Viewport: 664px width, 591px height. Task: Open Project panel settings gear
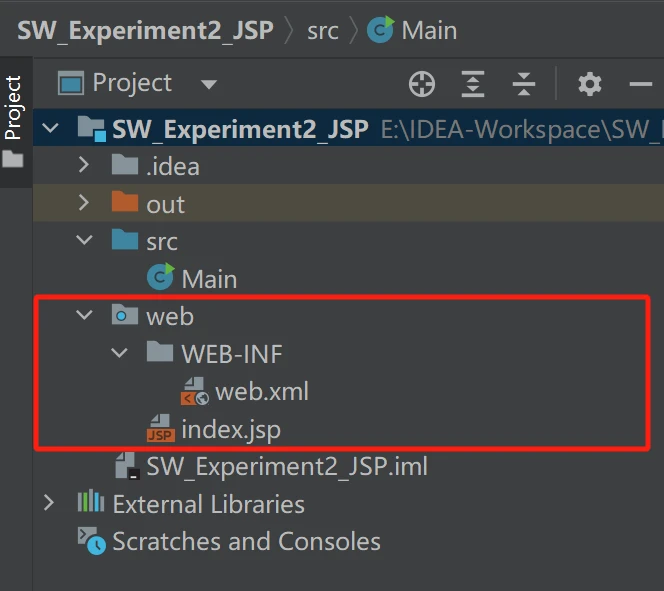pos(590,84)
